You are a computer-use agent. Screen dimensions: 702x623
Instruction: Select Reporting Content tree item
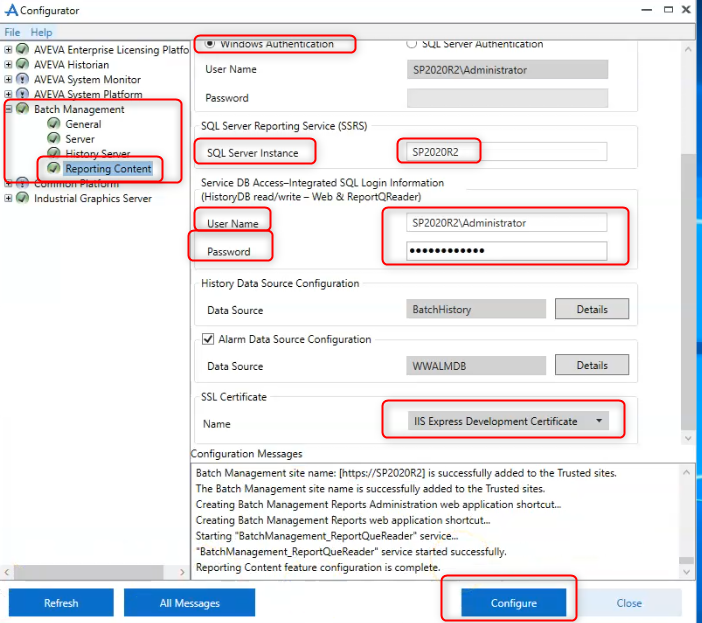click(108, 168)
